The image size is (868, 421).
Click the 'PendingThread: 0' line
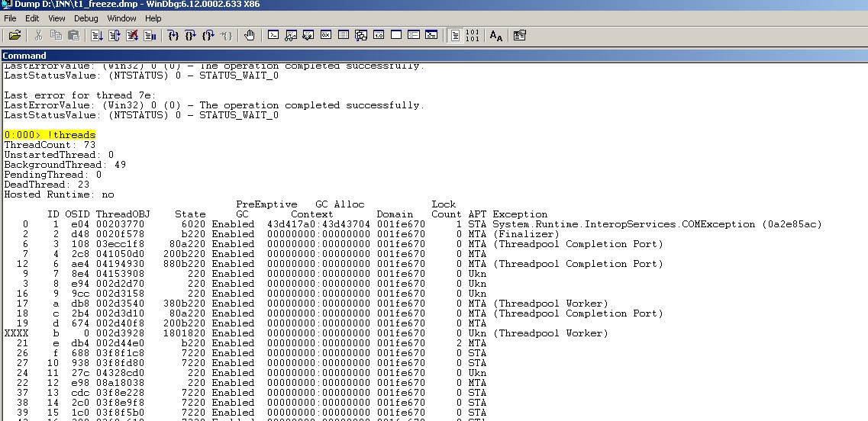(x=53, y=175)
